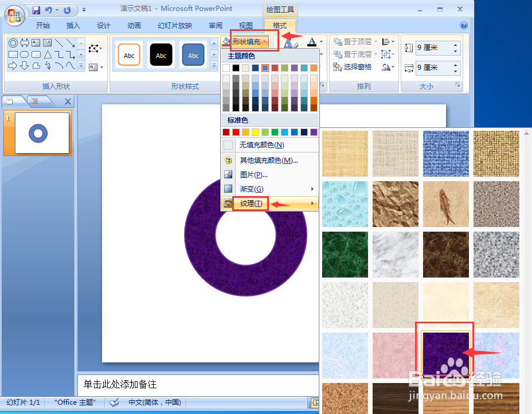Apply the orange outline Abc shape style
Image resolution: width=532 pixels, height=414 pixels.
[129, 55]
